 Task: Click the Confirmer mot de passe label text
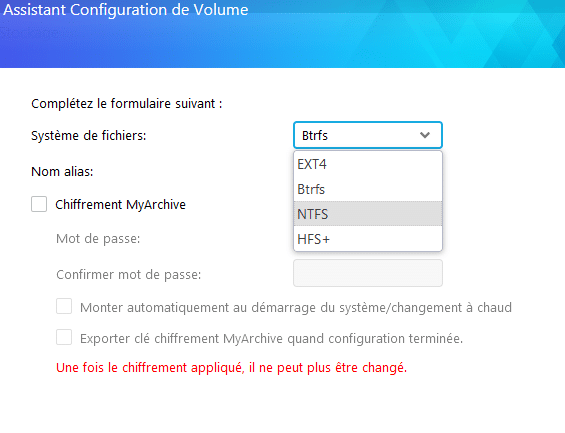(129, 275)
